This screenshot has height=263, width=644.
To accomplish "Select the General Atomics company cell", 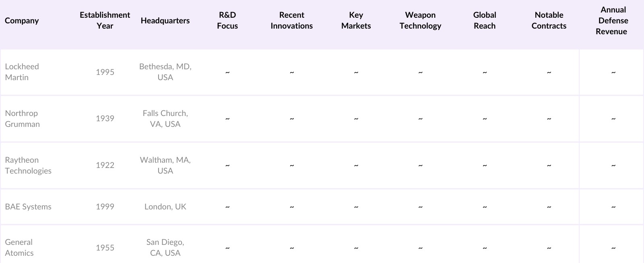I will pos(19,247).
